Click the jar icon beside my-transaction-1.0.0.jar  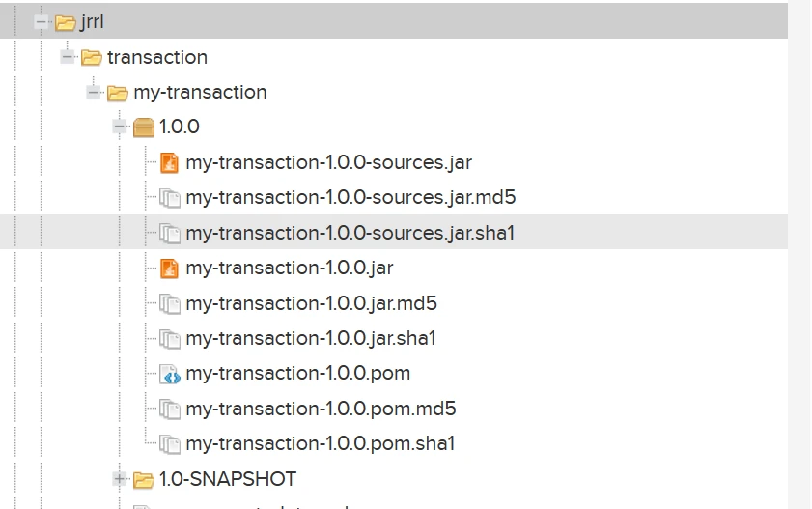(x=170, y=268)
